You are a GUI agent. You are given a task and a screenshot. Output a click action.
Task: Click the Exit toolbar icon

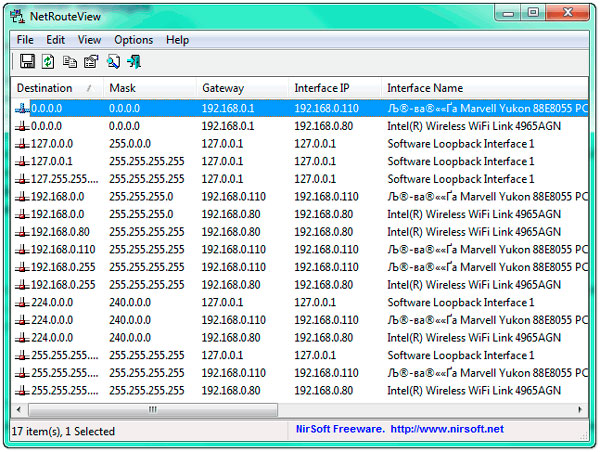pyautogui.click(x=134, y=62)
